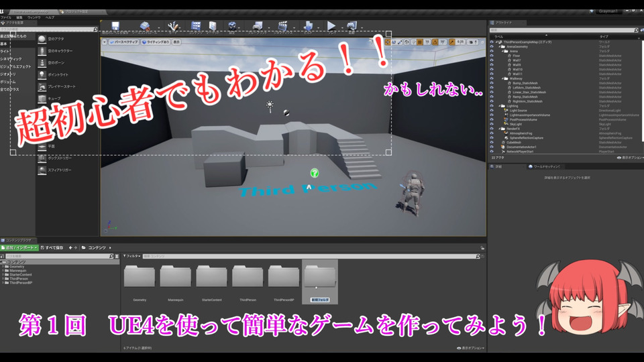Open camera speed setting in viewport
Screen dimensions: 644x362
point(473,42)
